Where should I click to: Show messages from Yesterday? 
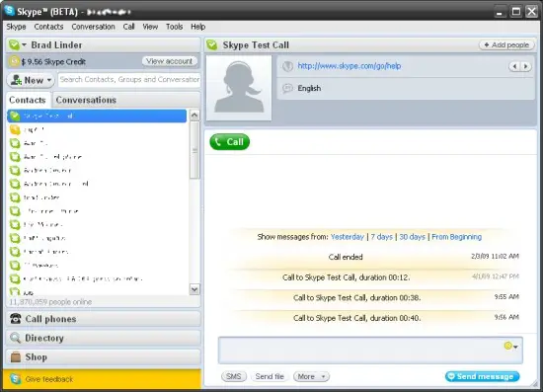click(348, 237)
